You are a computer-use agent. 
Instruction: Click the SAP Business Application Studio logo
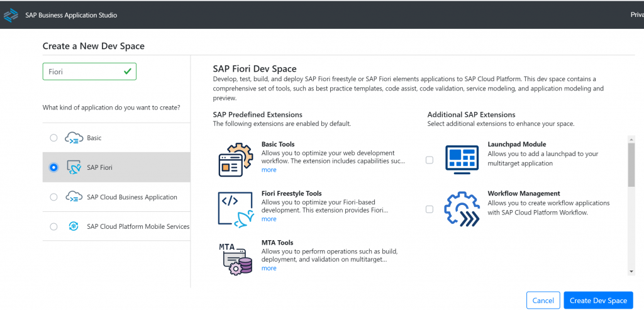pyautogui.click(x=11, y=15)
